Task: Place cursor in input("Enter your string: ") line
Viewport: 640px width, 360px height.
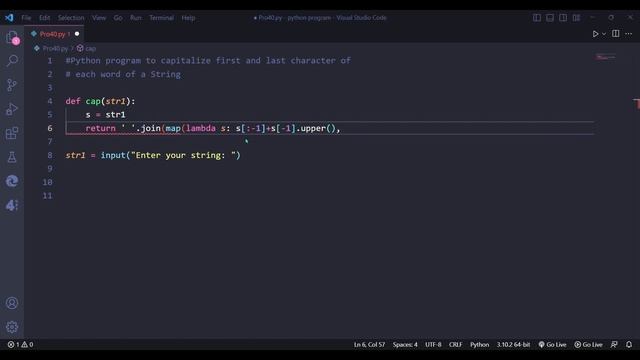Action: (153, 155)
